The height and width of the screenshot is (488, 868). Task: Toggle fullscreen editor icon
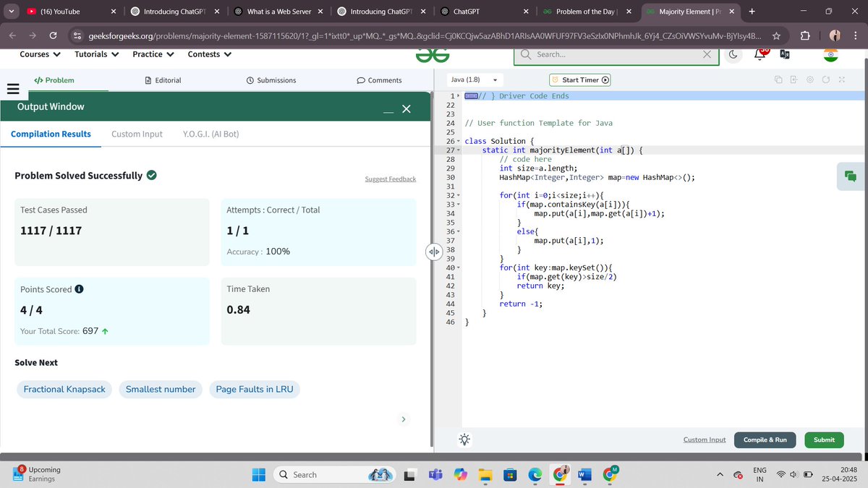pyautogui.click(x=841, y=80)
